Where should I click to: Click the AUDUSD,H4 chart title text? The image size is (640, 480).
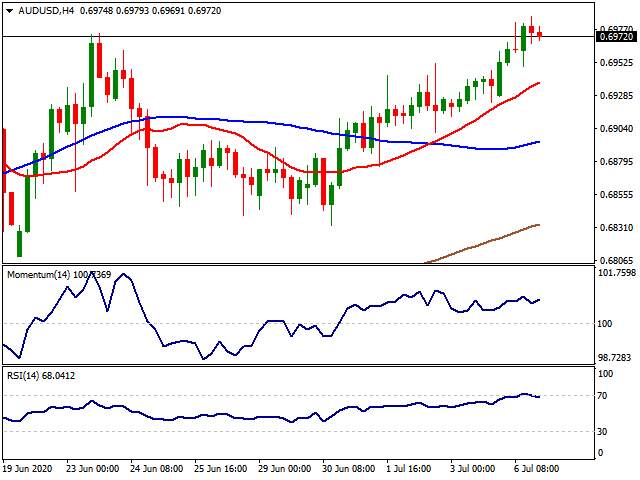[46, 11]
